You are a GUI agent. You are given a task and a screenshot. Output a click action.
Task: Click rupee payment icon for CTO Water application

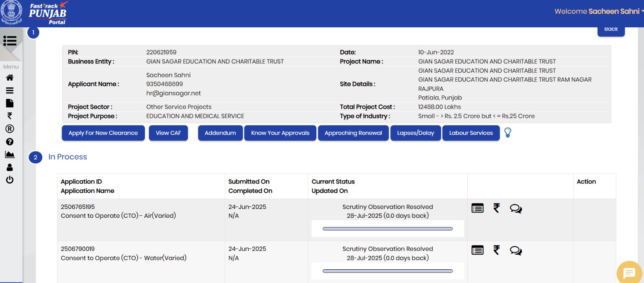click(x=497, y=250)
